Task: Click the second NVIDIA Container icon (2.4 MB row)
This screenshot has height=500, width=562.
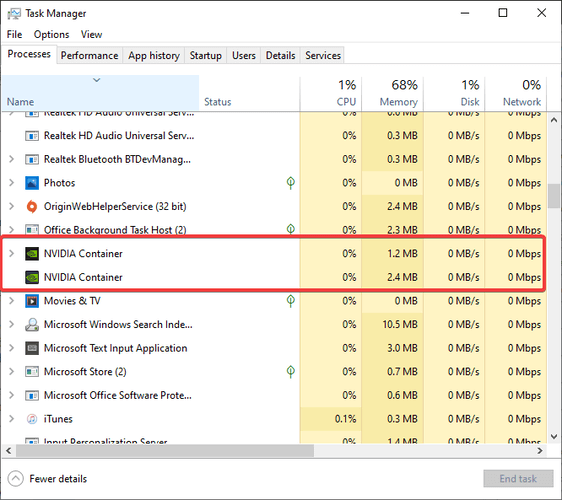Action: click(x=32, y=277)
